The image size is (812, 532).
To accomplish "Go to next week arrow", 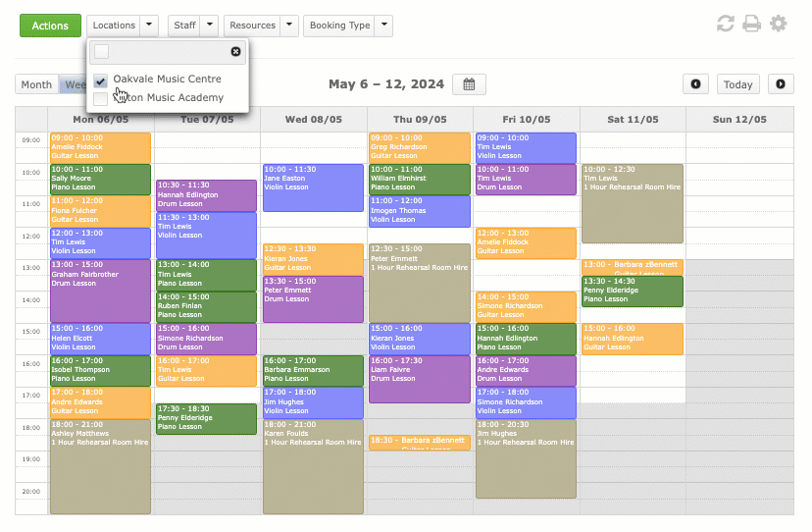I will [x=781, y=84].
